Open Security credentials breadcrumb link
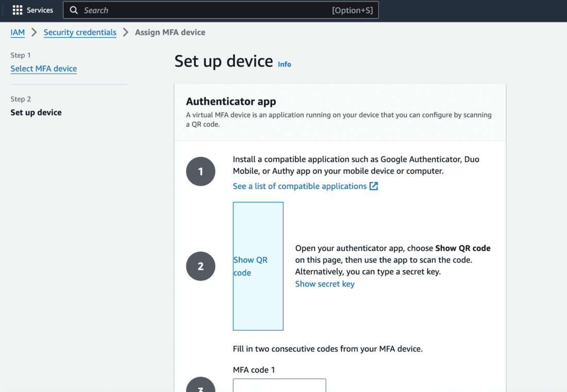567x392 pixels. pos(80,32)
